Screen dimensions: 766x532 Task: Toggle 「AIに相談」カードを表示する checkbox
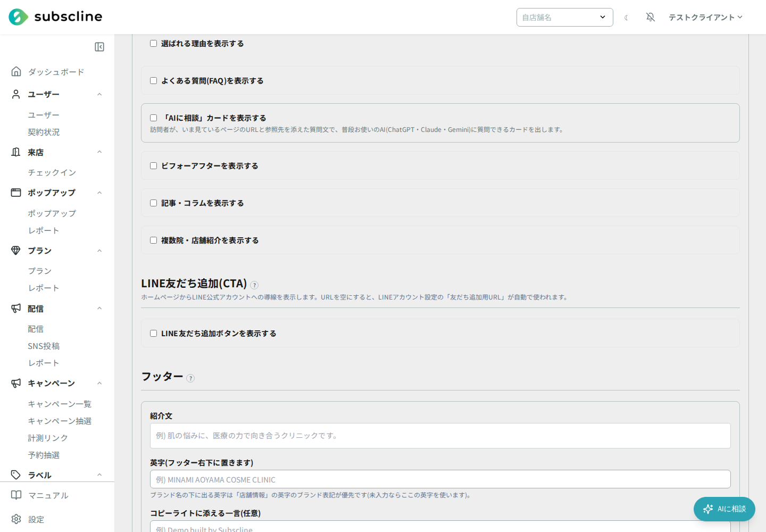click(153, 118)
